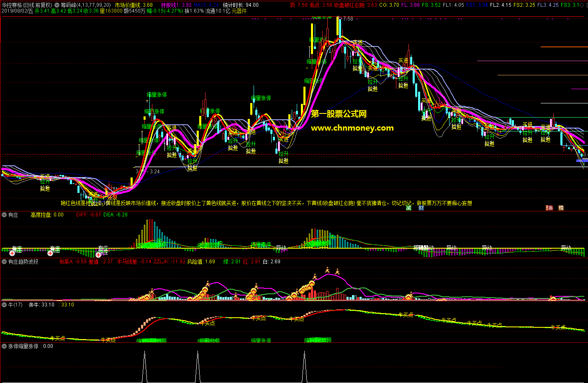The width and height of the screenshot is (588, 383).
Task: Open the 涨停缩量涨停 panel dropdown arrow
Action: click(x=4, y=346)
